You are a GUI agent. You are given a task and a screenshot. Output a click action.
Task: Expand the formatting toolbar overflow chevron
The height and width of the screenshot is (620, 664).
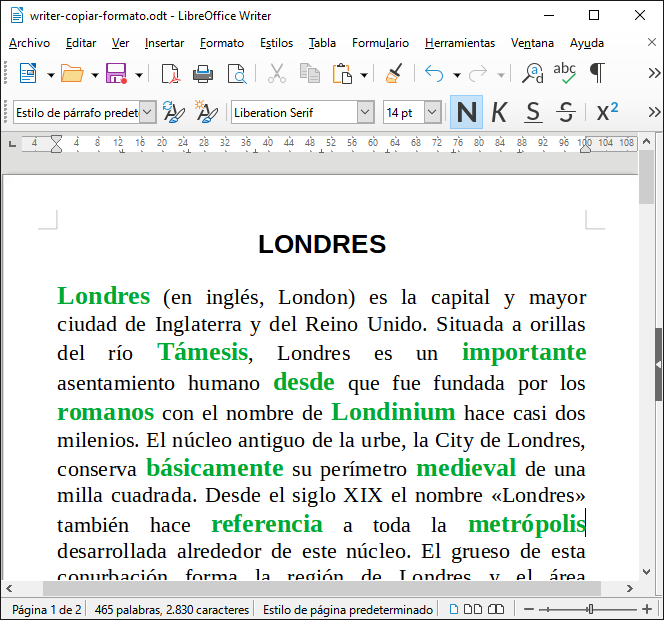click(654, 112)
